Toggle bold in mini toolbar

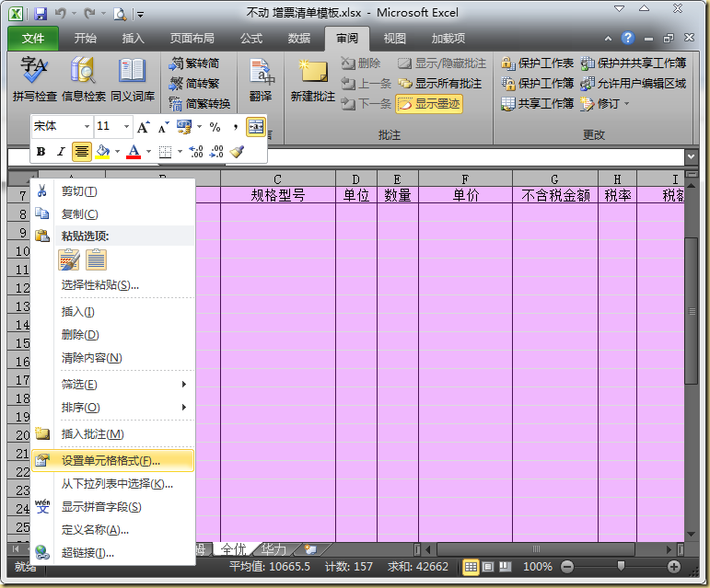tap(41, 152)
